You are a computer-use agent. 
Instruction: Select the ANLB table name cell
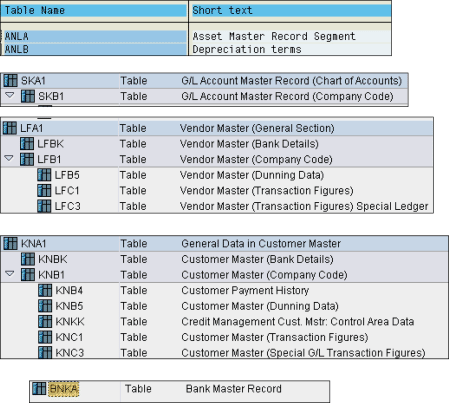[x=94, y=49]
